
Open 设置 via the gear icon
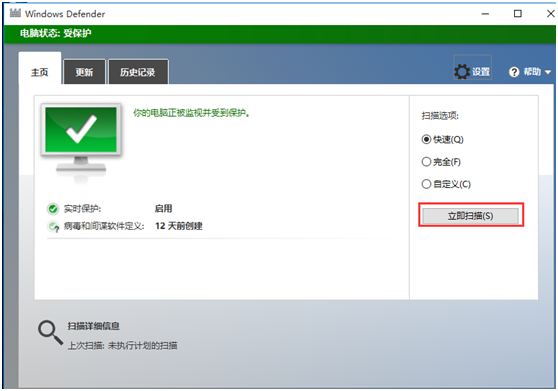click(x=462, y=72)
